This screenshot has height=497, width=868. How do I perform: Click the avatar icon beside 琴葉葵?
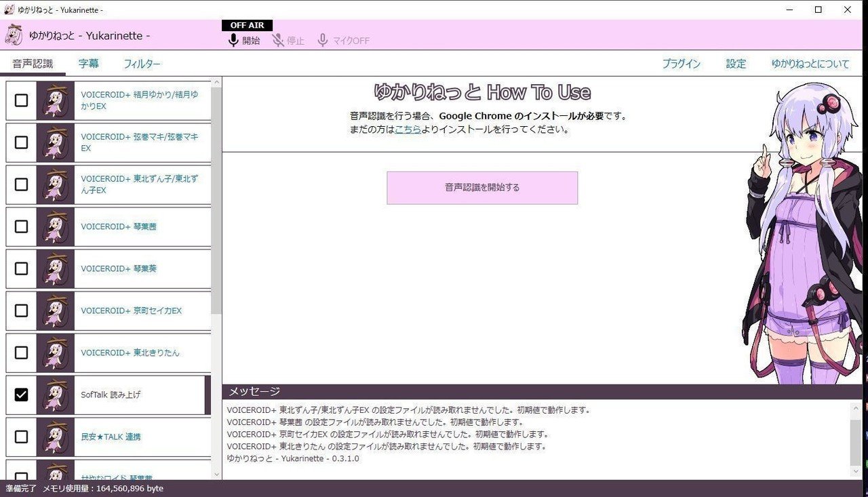[x=56, y=269]
